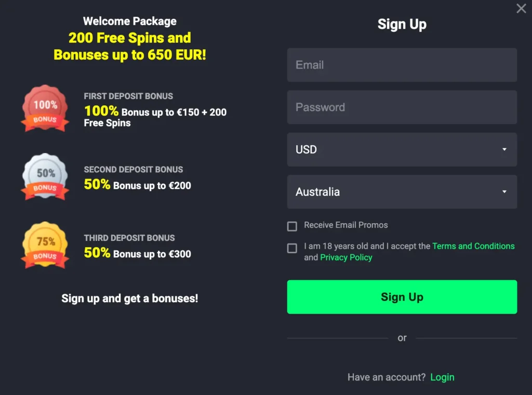Close the sign up dialog
The image size is (532, 395).
coord(521,8)
